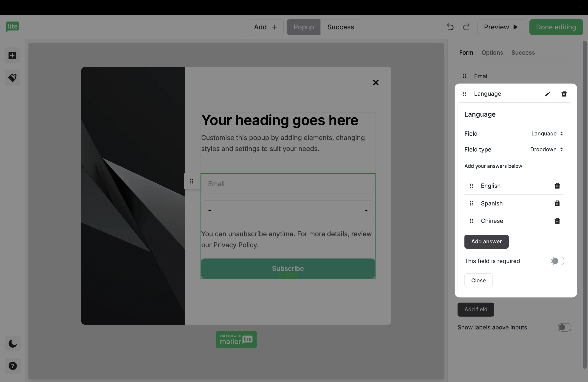Click the redo arrow icon
588x382 pixels.
[x=466, y=27]
